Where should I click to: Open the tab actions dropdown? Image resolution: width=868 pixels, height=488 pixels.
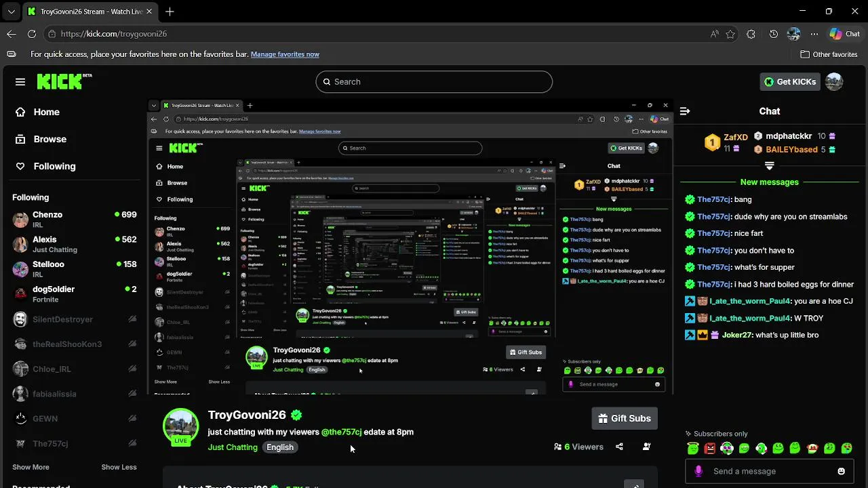11,12
